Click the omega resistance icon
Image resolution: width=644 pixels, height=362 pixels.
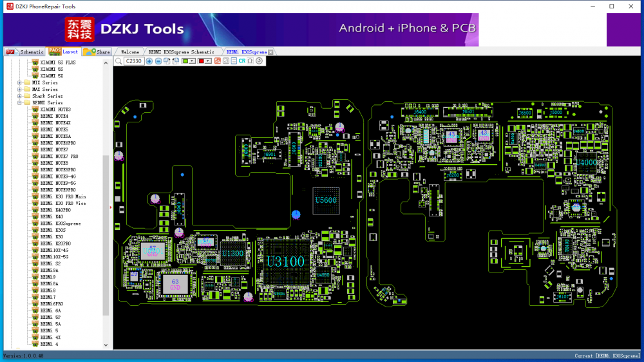click(250, 61)
